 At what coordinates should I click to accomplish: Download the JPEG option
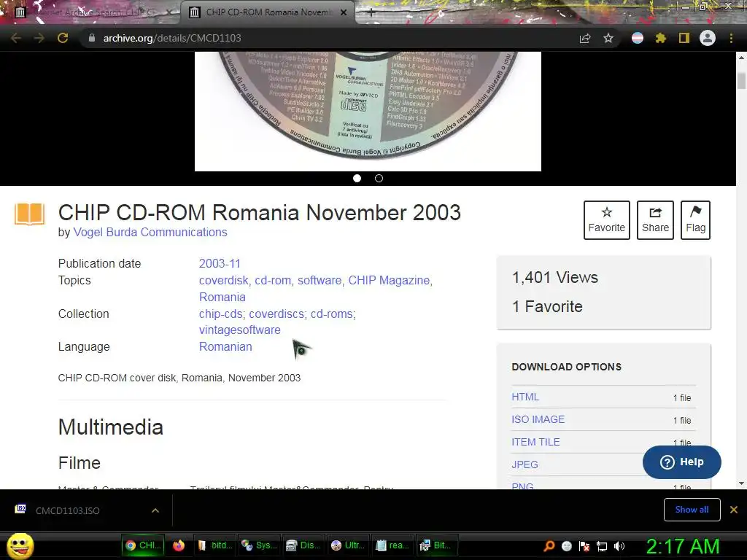[x=525, y=464]
